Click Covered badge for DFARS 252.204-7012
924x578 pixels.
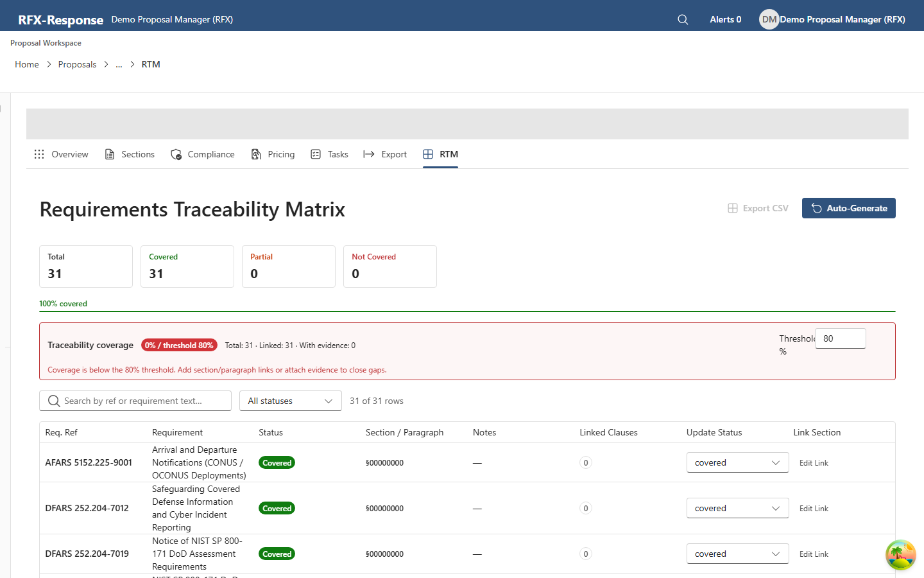click(277, 508)
